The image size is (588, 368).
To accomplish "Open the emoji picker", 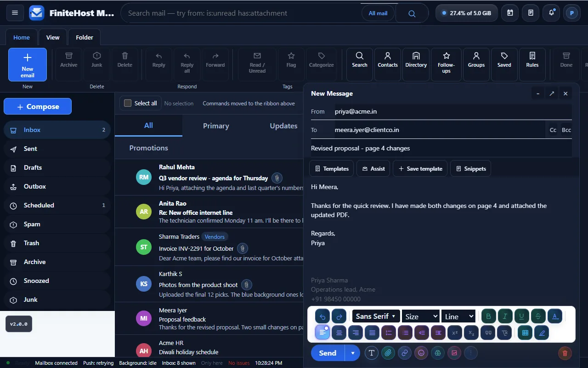I will [x=421, y=353].
